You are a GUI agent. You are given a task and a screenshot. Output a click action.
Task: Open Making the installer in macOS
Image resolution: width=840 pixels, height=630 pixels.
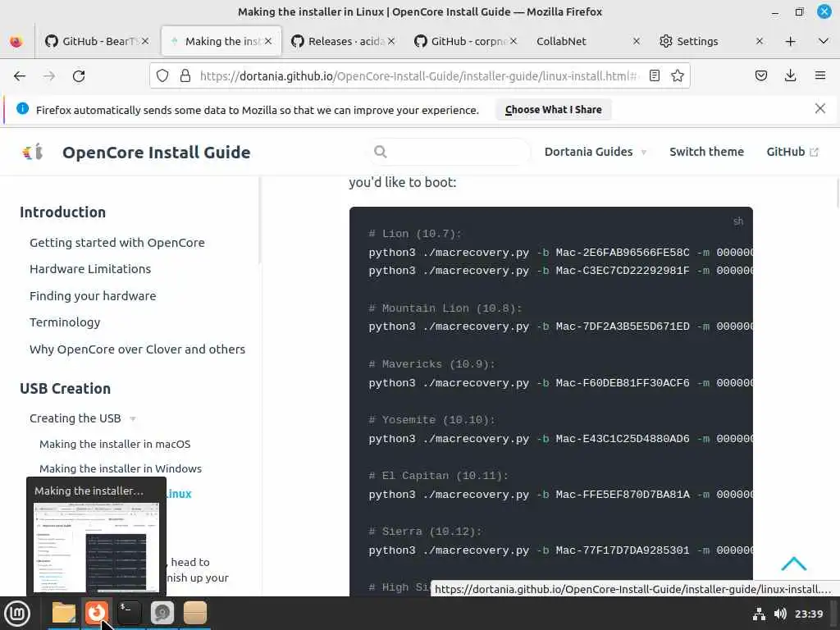(115, 444)
